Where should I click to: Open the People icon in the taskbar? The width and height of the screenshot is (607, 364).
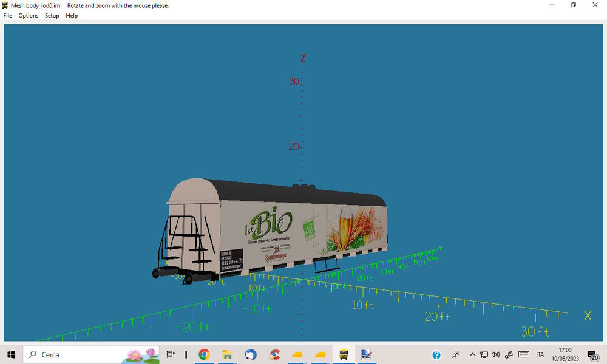coord(456,354)
